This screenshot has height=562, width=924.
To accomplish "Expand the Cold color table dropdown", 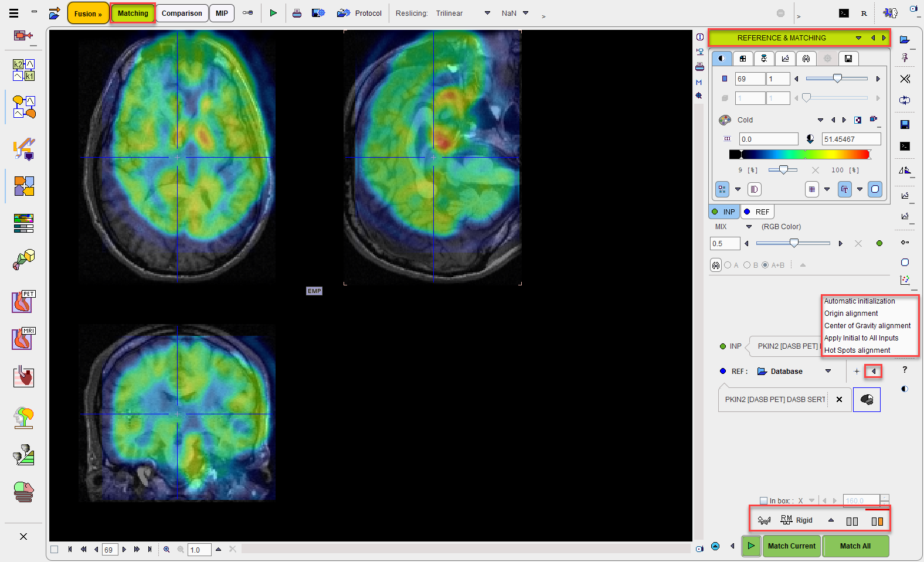I will point(820,120).
